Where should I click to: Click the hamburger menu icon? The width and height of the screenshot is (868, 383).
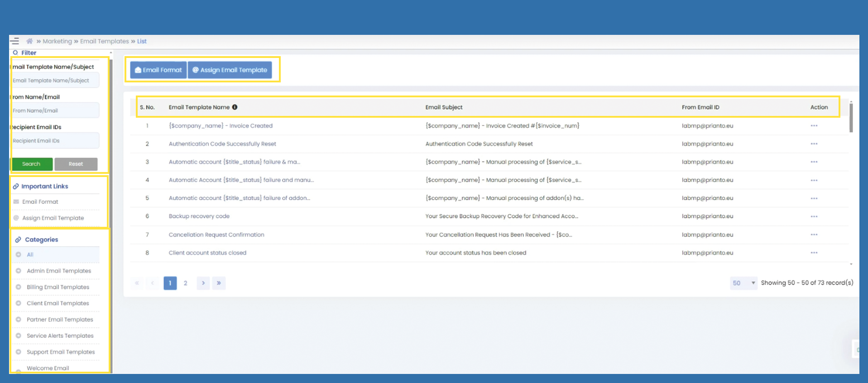coord(14,41)
